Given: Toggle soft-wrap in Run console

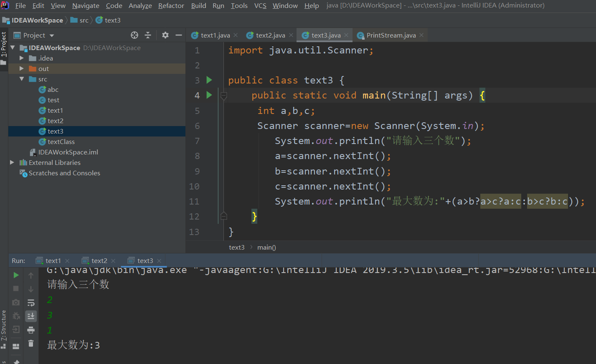Looking at the screenshot, I should 31,303.
